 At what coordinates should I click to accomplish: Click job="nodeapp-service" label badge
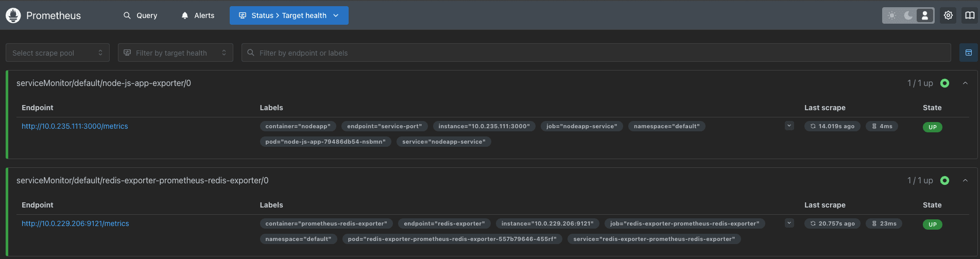[x=581, y=126]
